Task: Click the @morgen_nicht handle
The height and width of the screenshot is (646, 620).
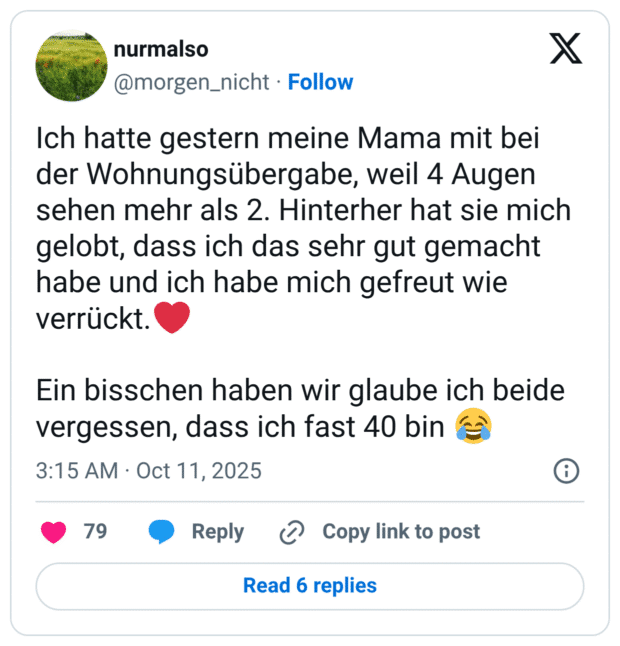Action: pos(191,82)
